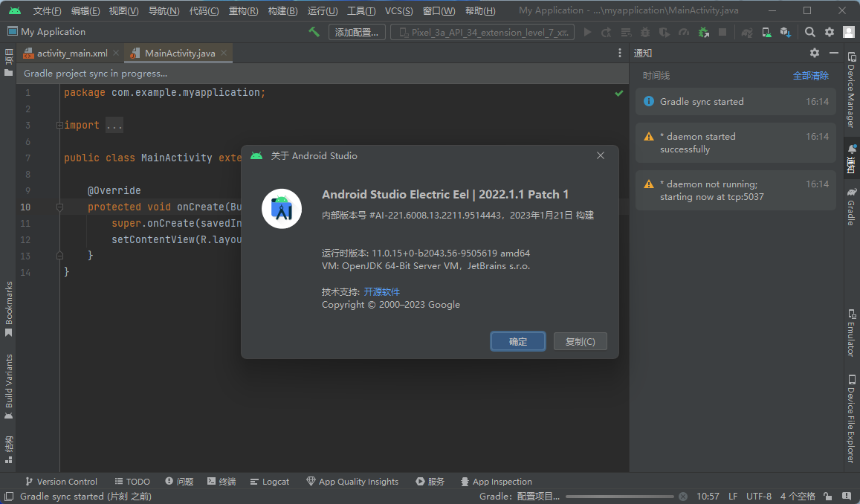860x504 pixels.
Task: Open the 开源软件 link
Action: [x=382, y=291]
